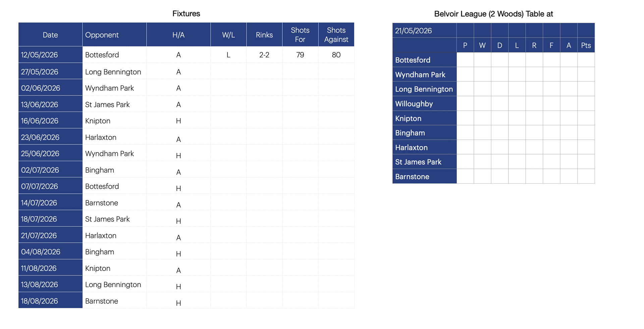Select the Bottesford played (P) empty cell
Viewport: 644px width, 329px height.
(x=465, y=60)
